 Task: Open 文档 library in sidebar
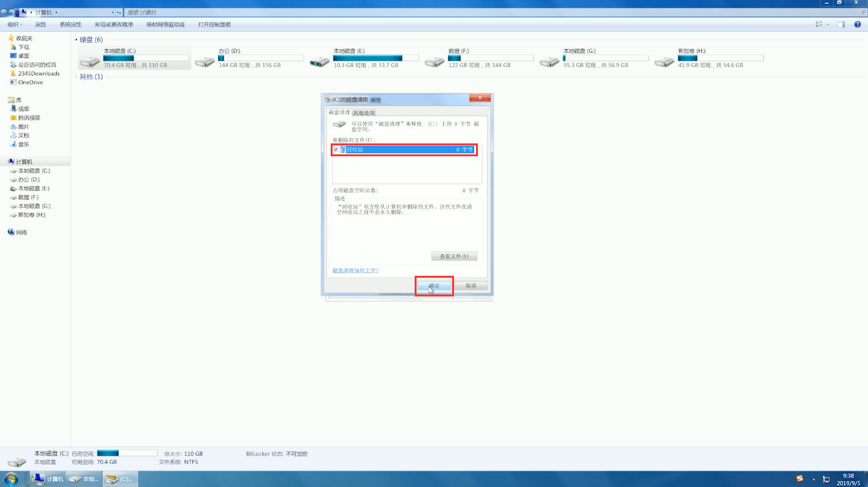19,136
